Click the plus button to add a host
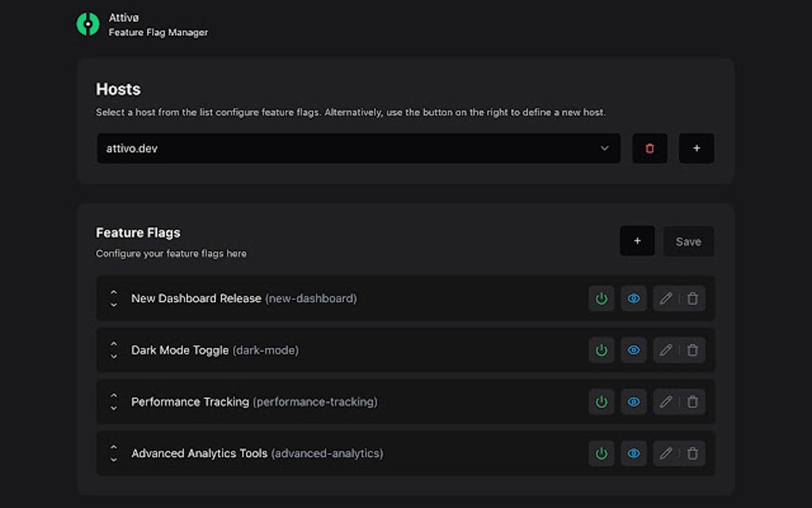This screenshot has height=508, width=812. coord(696,148)
